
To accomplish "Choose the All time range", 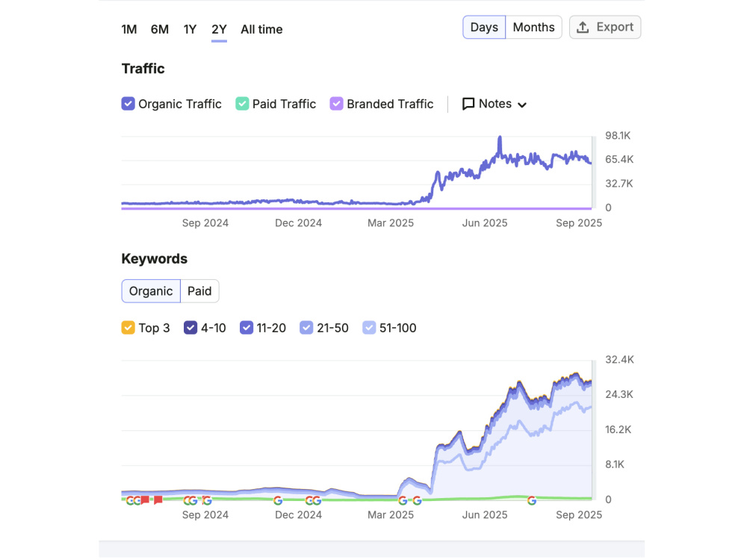I will pyautogui.click(x=261, y=30).
